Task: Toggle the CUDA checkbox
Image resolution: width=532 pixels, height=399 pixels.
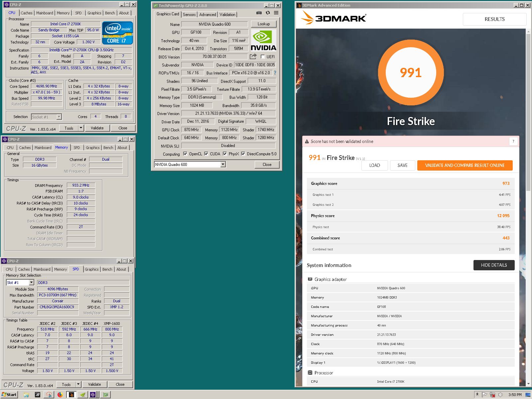Action: (206, 154)
